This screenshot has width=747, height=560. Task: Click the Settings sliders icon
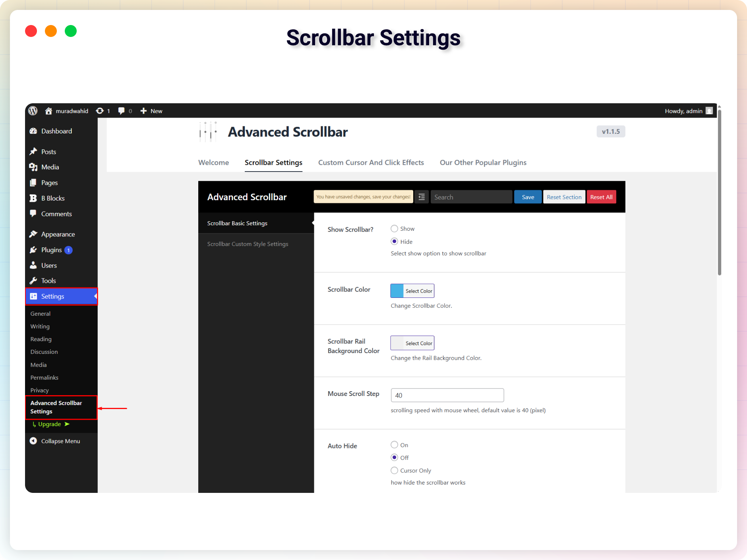(x=33, y=296)
